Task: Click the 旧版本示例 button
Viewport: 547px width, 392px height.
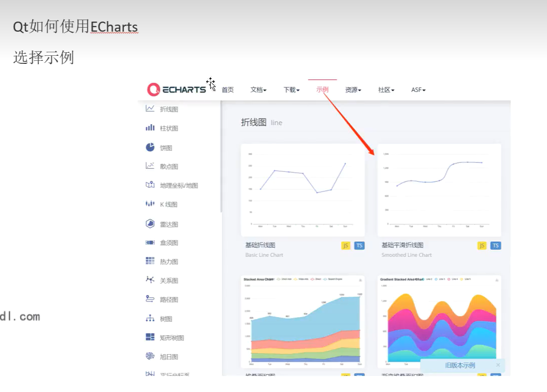Action: pyautogui.click(x=460, y=365)
